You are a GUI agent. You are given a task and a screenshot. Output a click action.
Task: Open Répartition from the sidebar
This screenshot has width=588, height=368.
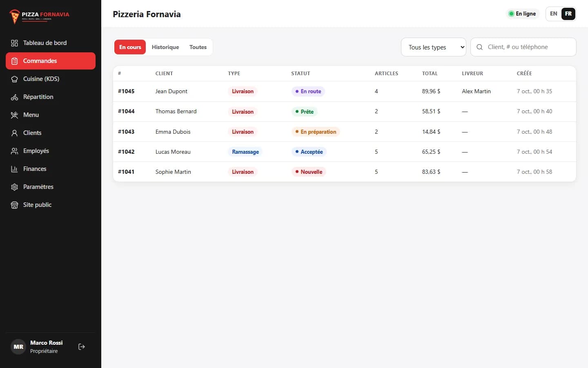51,97
